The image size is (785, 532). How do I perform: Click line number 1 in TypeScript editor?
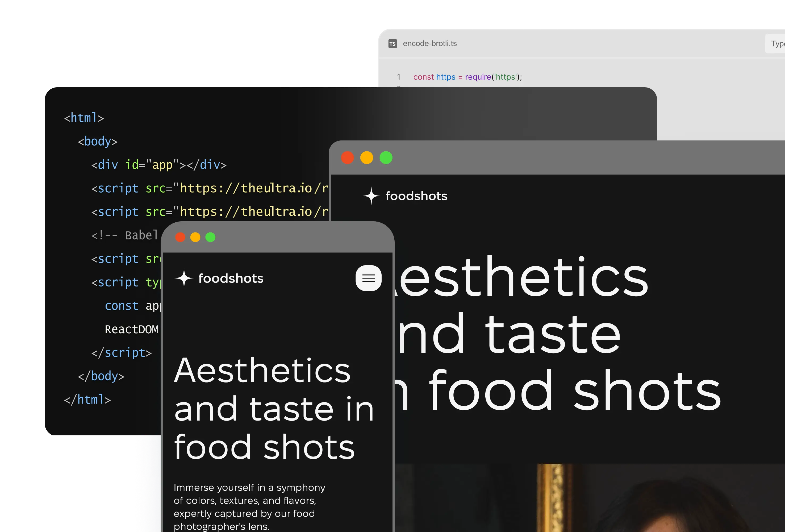pyautogui.click(x=399, y=77)
